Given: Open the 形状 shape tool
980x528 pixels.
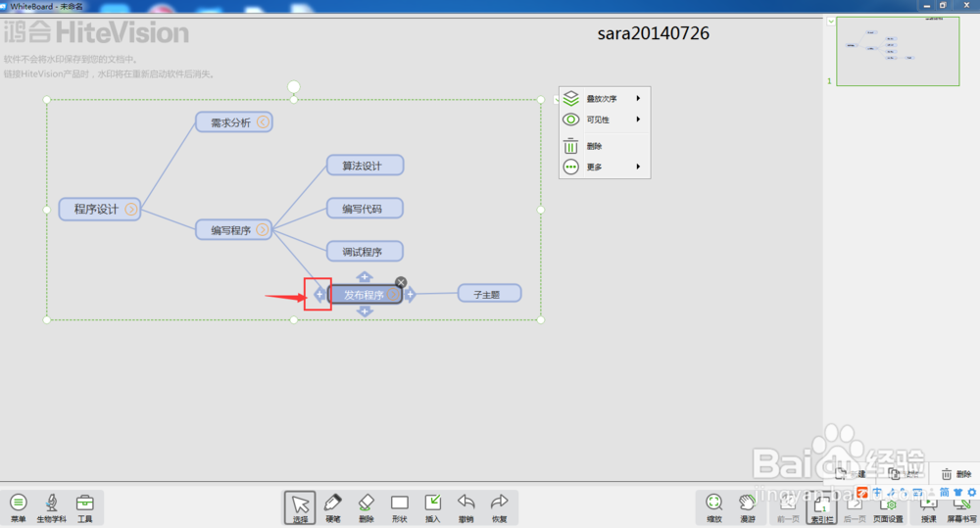Looking at the screenshot, I should (400, 507).
